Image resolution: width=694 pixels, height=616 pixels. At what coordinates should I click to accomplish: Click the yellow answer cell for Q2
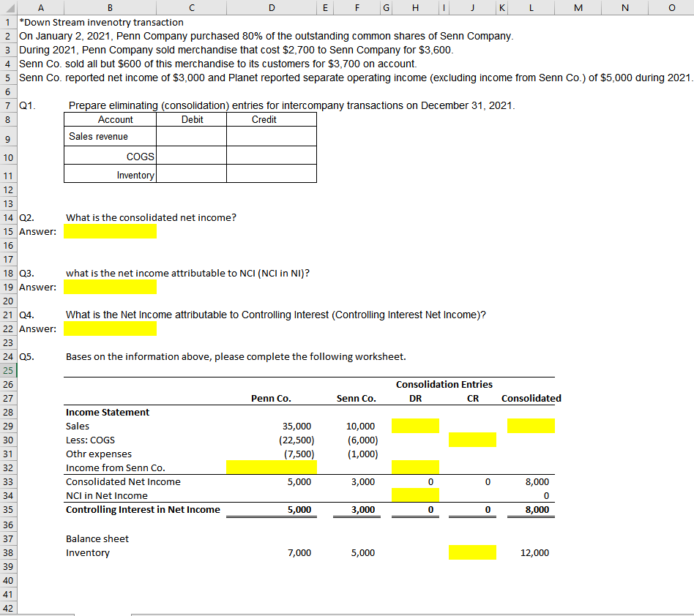[x=110, y=230]
